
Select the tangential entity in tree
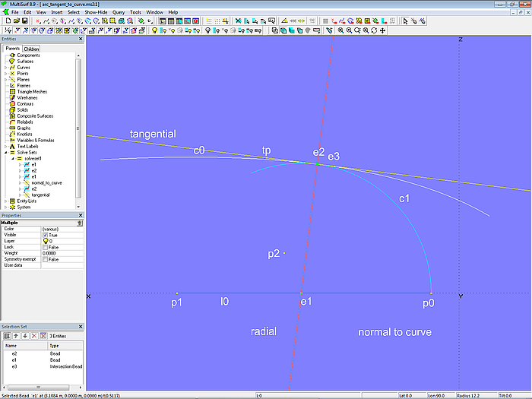click(40, 195)
